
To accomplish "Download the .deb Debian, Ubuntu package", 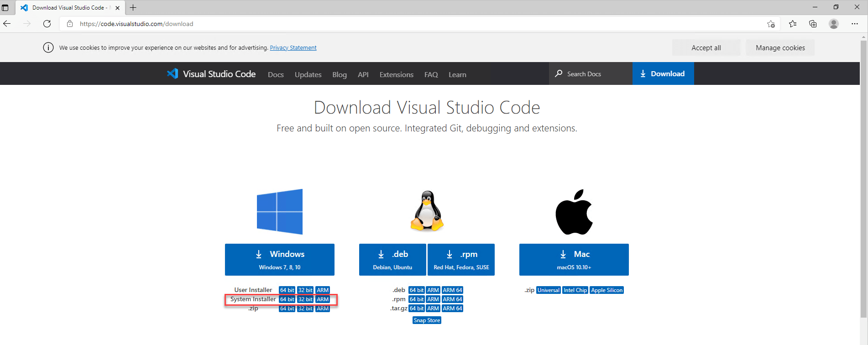I will 392,260.
